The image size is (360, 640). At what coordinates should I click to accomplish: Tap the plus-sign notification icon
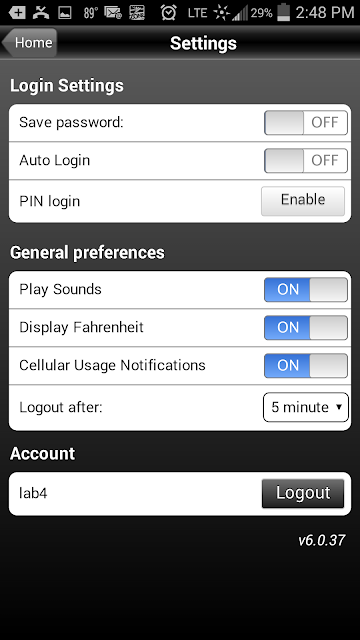tap(16, 13)
